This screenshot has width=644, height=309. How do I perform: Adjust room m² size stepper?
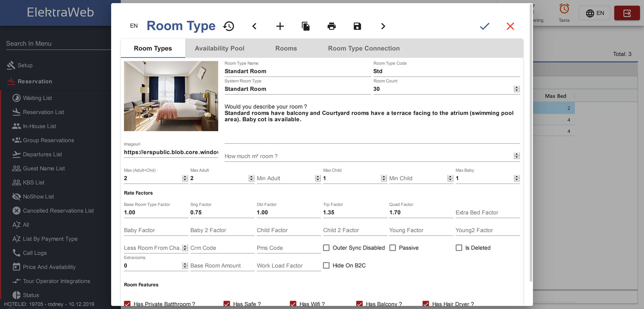517,156
